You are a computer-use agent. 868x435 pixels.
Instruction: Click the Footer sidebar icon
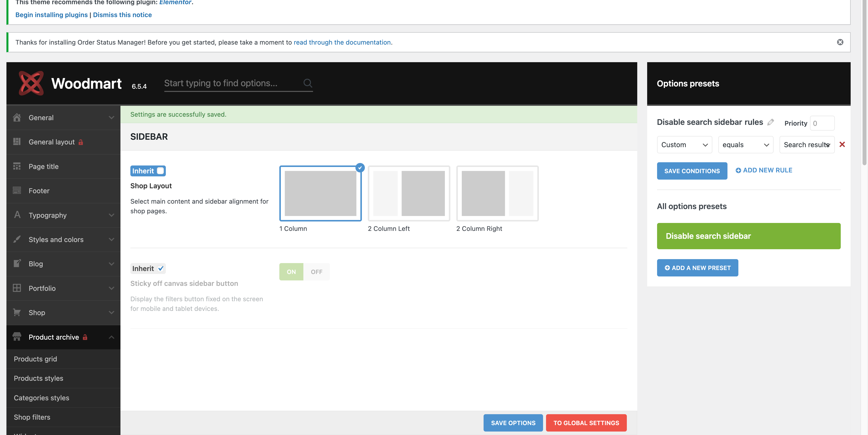tap(17, 190)
